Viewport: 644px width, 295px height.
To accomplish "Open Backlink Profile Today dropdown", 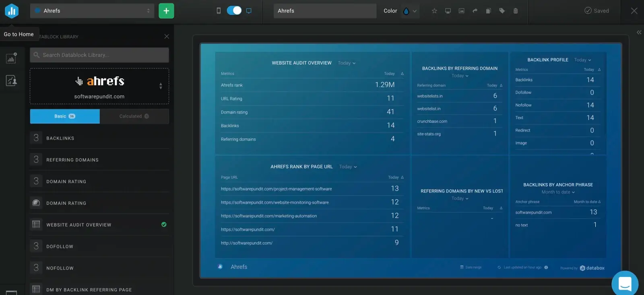I will tap(582, 60).
